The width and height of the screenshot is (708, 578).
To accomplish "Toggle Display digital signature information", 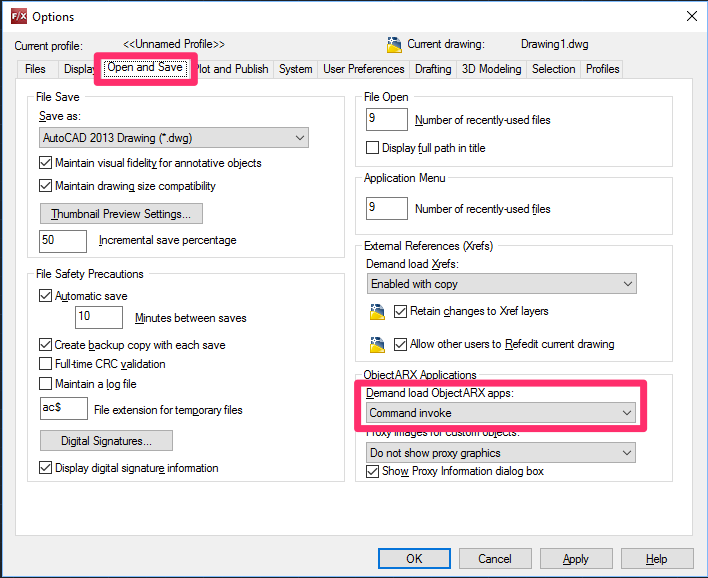I will [45, 467].
